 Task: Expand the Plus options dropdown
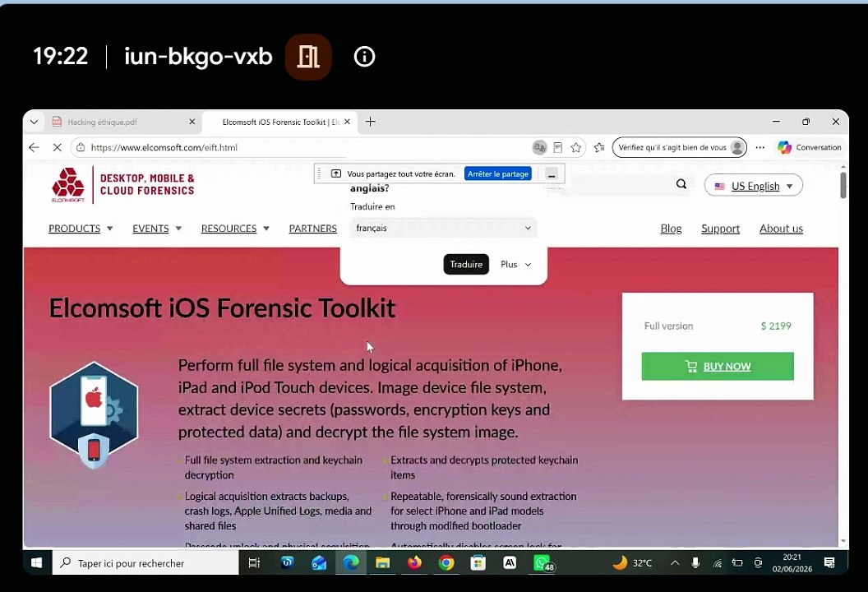point(515,265)
